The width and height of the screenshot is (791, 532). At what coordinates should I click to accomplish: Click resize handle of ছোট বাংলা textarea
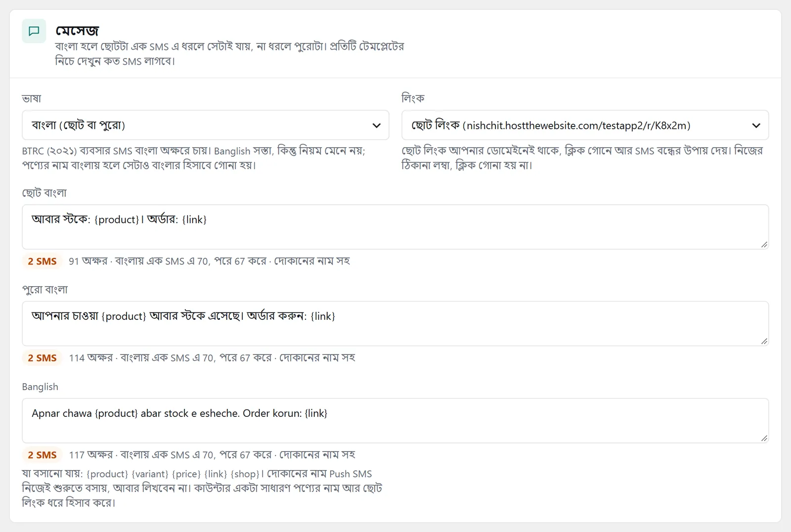(764, 245)
